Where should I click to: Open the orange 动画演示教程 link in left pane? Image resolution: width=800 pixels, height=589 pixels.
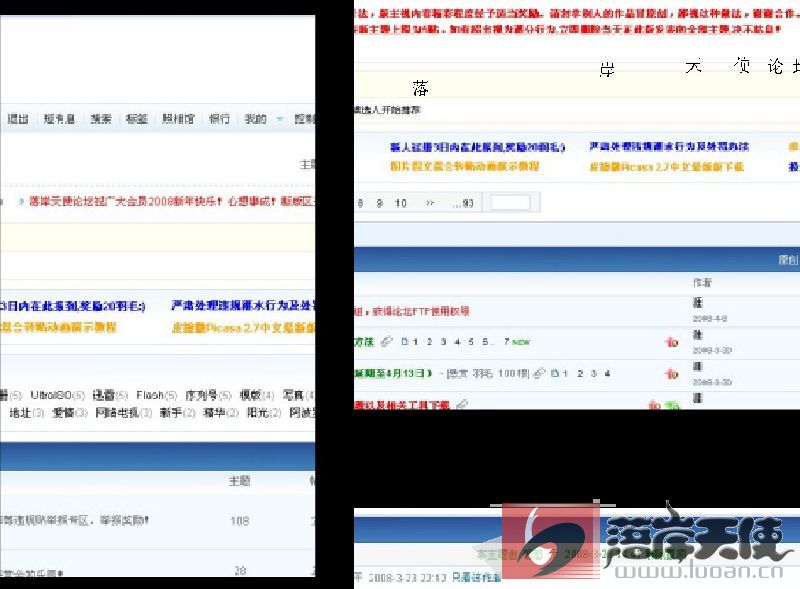[58, 327]
